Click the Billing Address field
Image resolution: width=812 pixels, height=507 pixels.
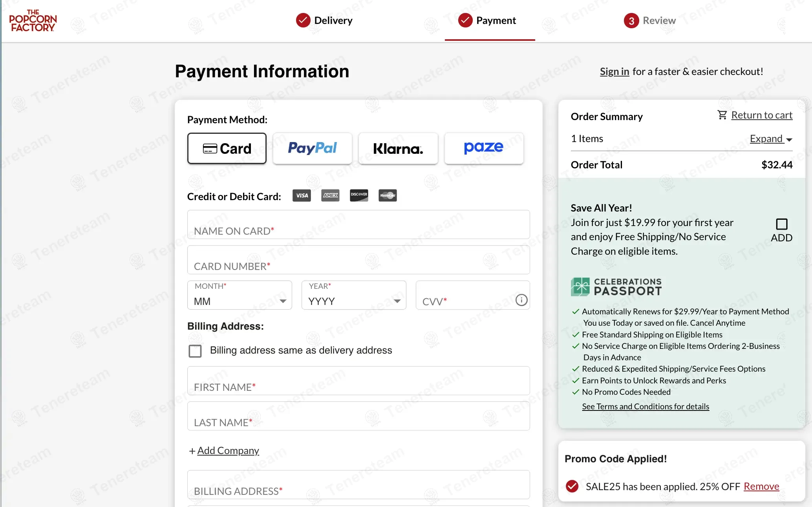point(358,485)
